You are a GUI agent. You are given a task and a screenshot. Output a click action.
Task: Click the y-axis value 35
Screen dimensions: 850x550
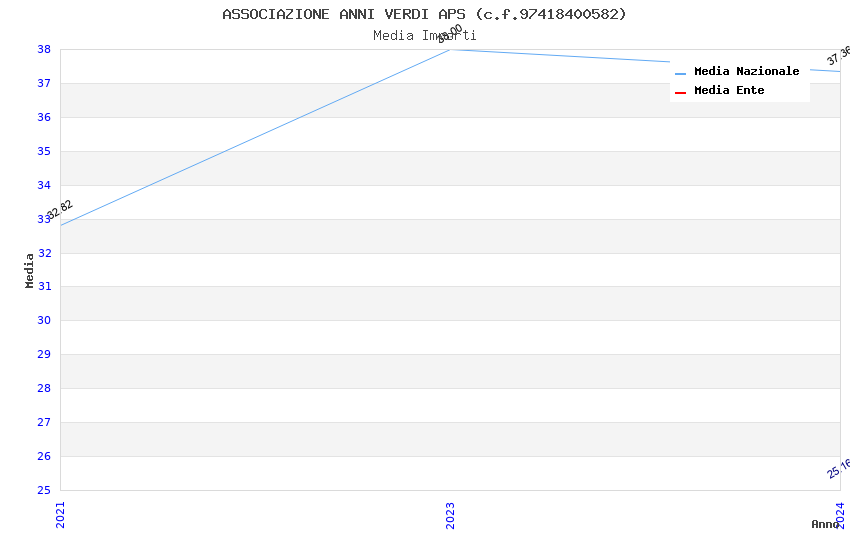(44, 152)
